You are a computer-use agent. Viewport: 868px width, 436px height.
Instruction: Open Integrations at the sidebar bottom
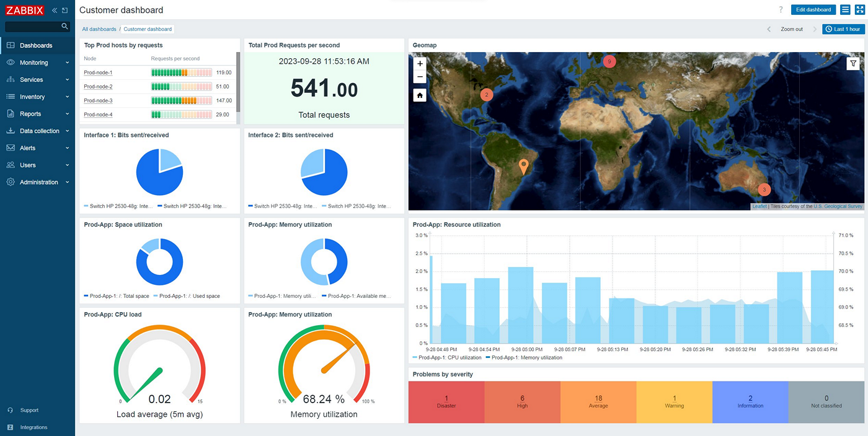point(30,427)
